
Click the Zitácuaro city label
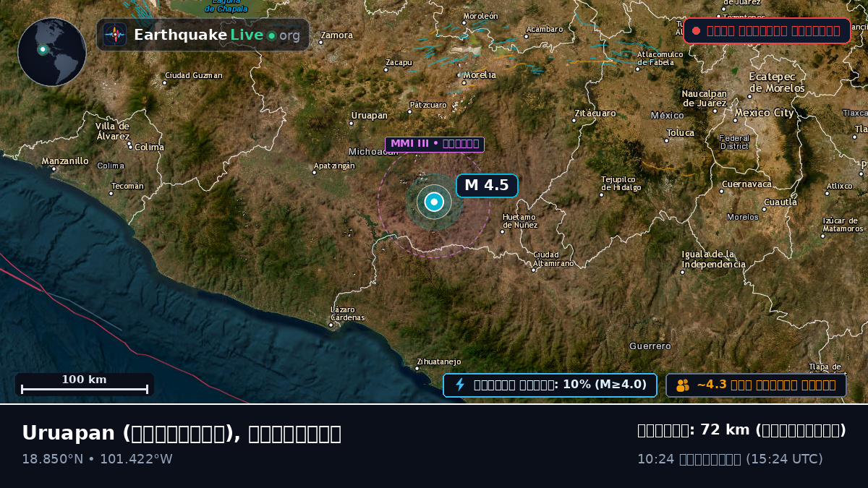(595, 114)
